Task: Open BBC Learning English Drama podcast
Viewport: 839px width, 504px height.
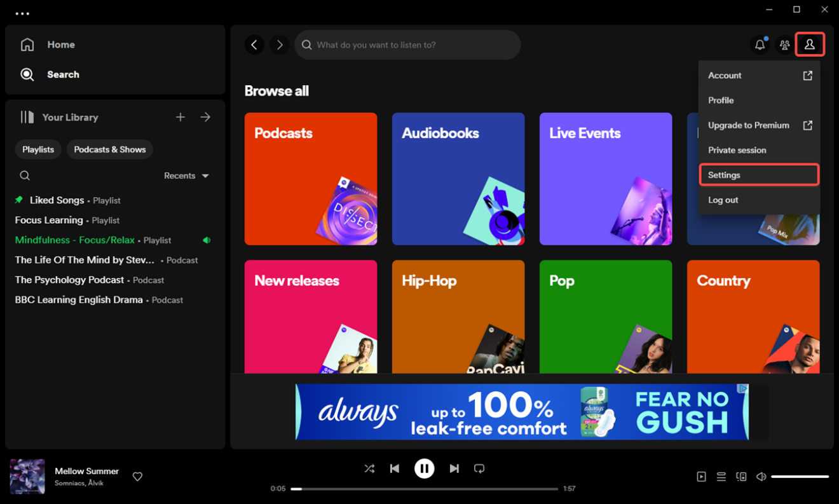Action: coord(115,300)
